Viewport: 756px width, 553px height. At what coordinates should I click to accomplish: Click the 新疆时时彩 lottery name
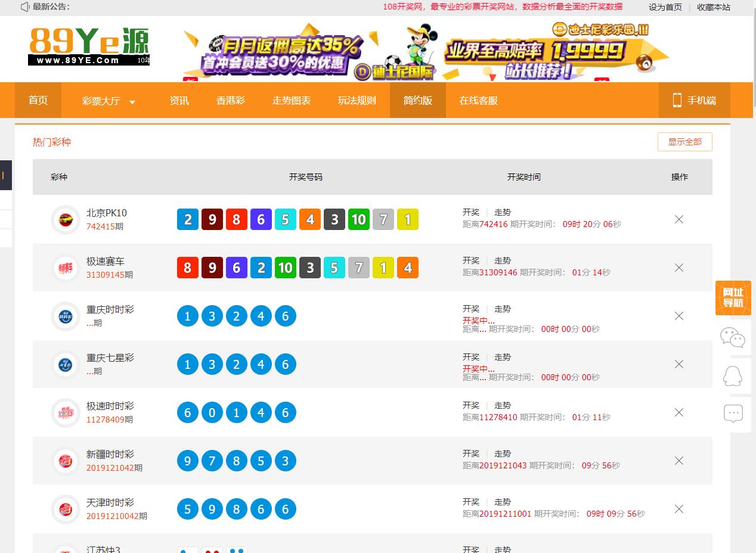click(110, 454)
